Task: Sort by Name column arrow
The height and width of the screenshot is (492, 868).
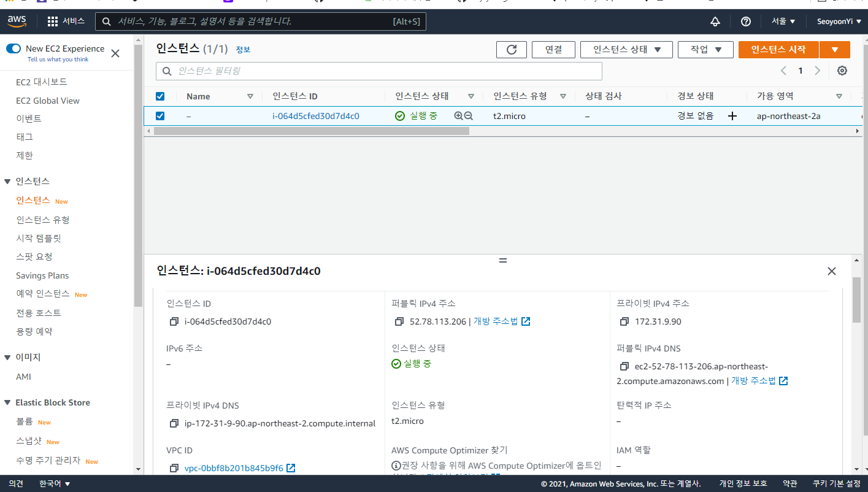Action: coord(250,96)
